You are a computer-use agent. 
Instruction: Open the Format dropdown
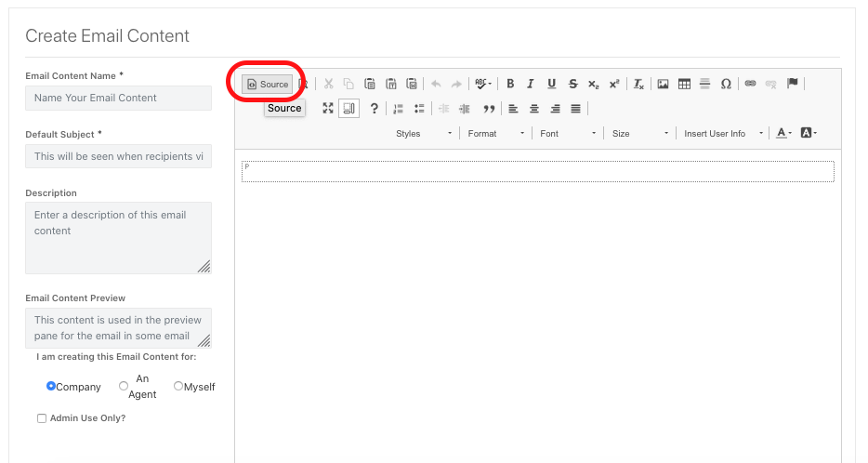(495, 134)
